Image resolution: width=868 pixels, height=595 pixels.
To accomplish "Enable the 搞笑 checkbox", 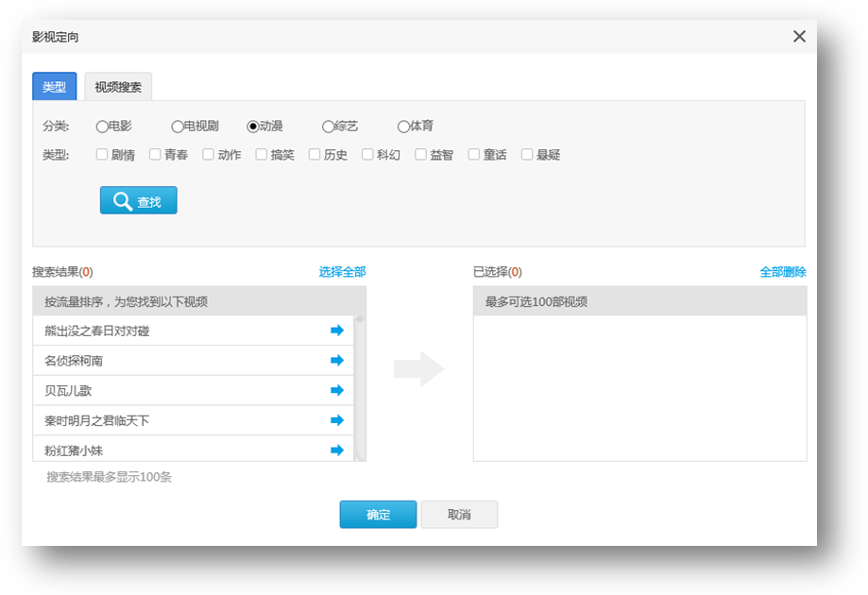I will (x=262, y=155).
